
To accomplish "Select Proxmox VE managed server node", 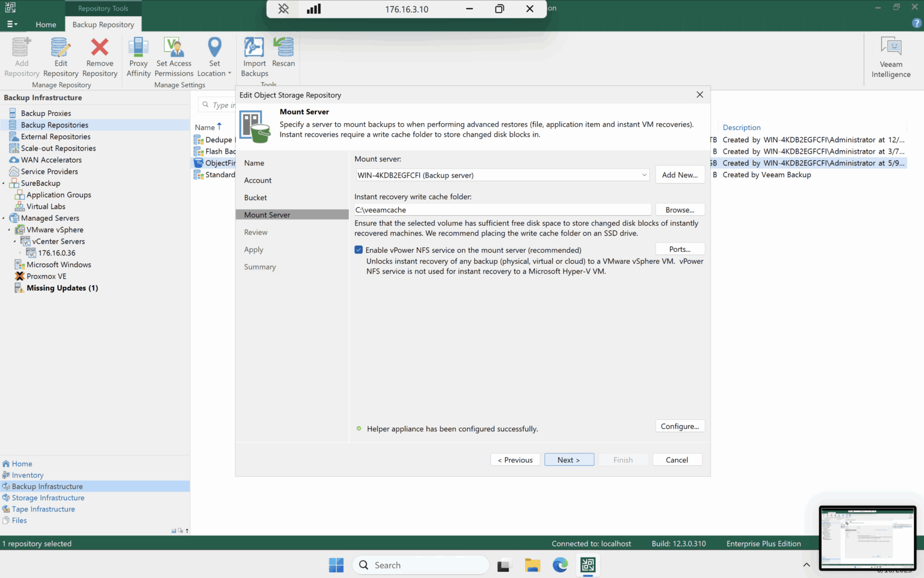I will pyautogui.click(x=46, y=276).
